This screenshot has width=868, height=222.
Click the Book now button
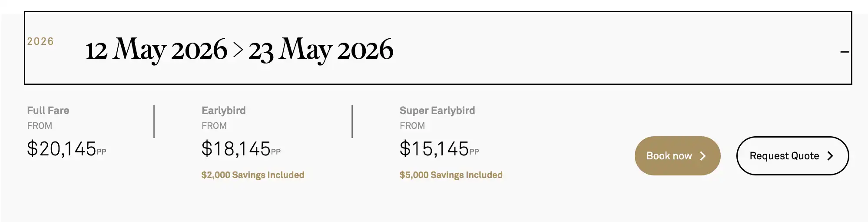coord(677,156)
